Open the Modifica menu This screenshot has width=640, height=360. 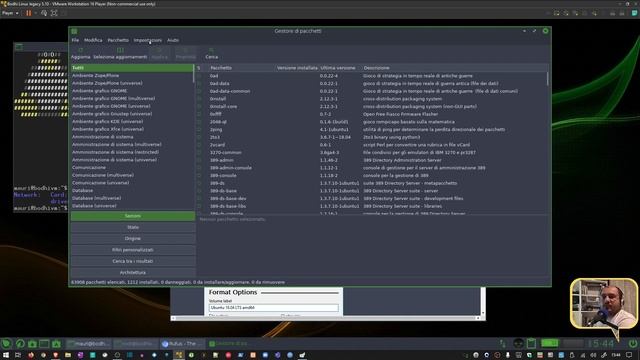coord(93,40)
